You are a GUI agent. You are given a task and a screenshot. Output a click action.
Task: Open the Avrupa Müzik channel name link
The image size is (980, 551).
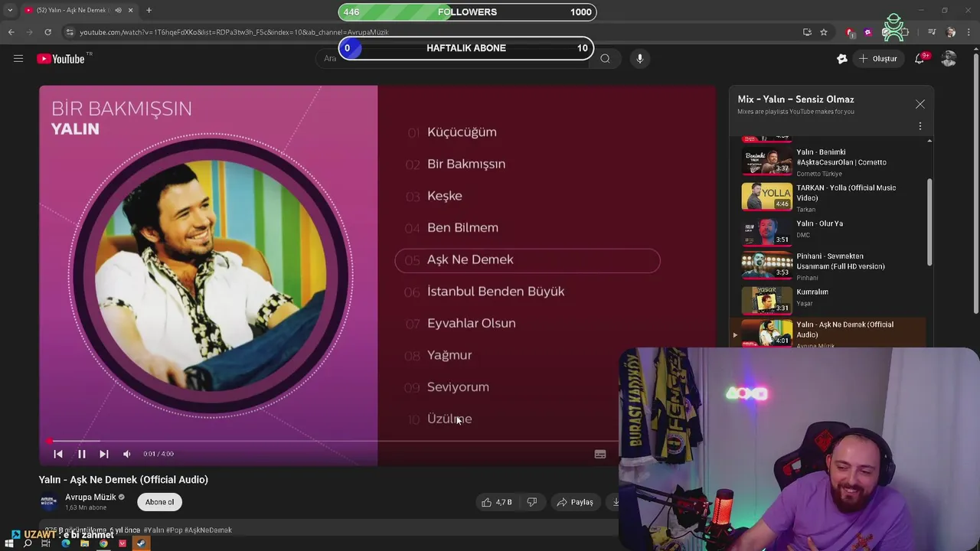click(90, 497)
